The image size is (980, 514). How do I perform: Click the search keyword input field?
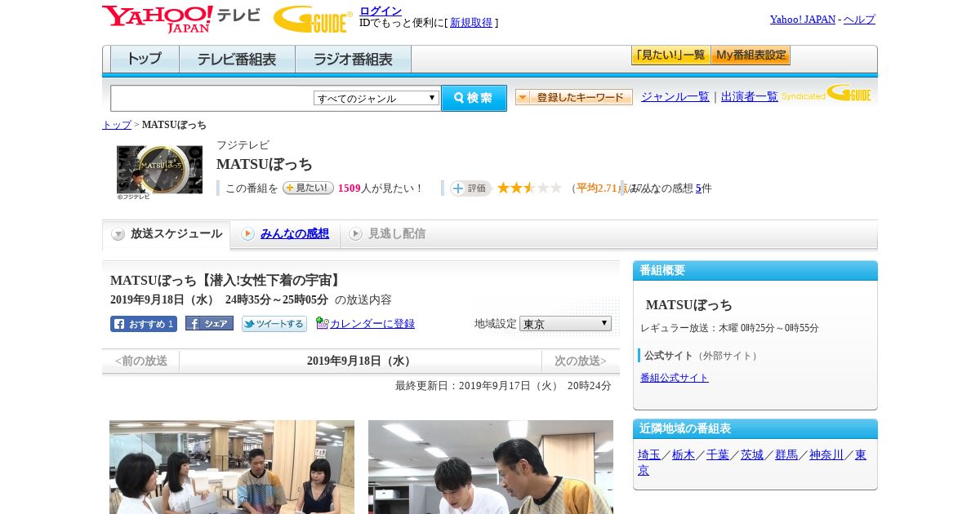212,98
